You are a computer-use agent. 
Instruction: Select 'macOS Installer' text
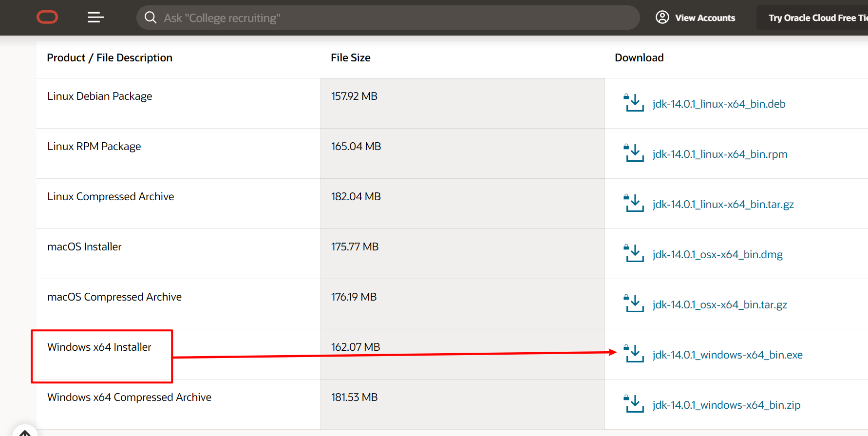(x=84, y=246)
